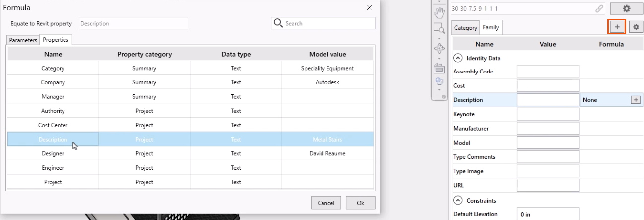644x220 pixels.
Task: Click the Look At camera icon
Action: 438,69
